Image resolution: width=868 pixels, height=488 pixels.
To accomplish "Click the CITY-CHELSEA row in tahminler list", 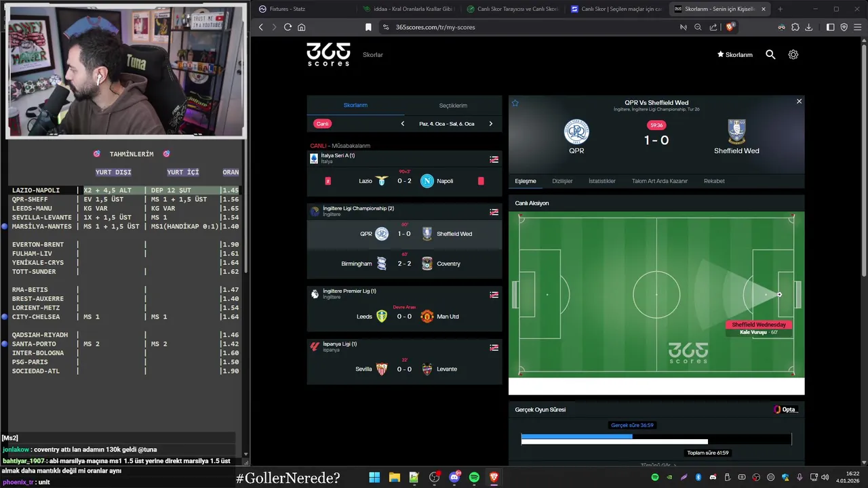I will coord(125,317).
